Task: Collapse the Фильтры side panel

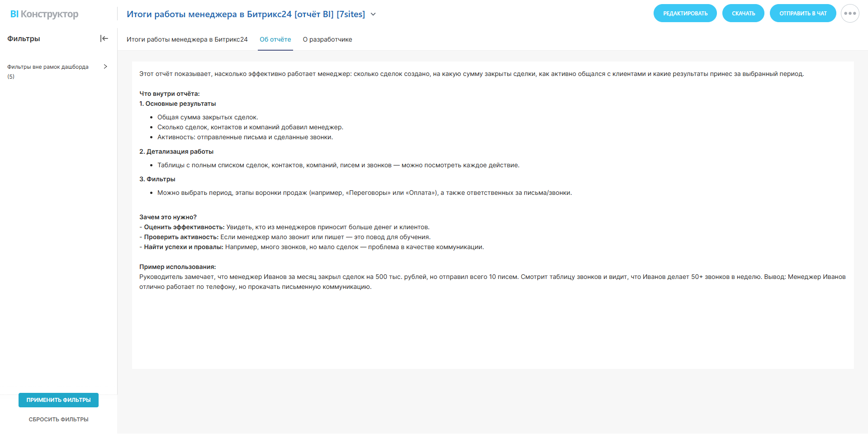Action: (104, 38)
